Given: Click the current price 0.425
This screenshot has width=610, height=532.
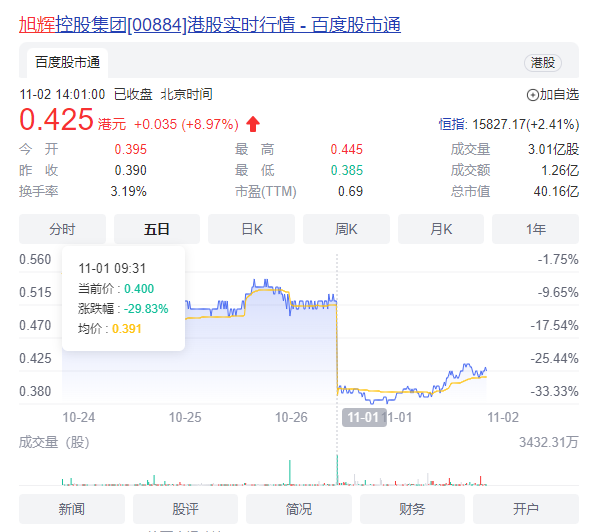Looking at the screenshot, I should (x=56, y=119).
